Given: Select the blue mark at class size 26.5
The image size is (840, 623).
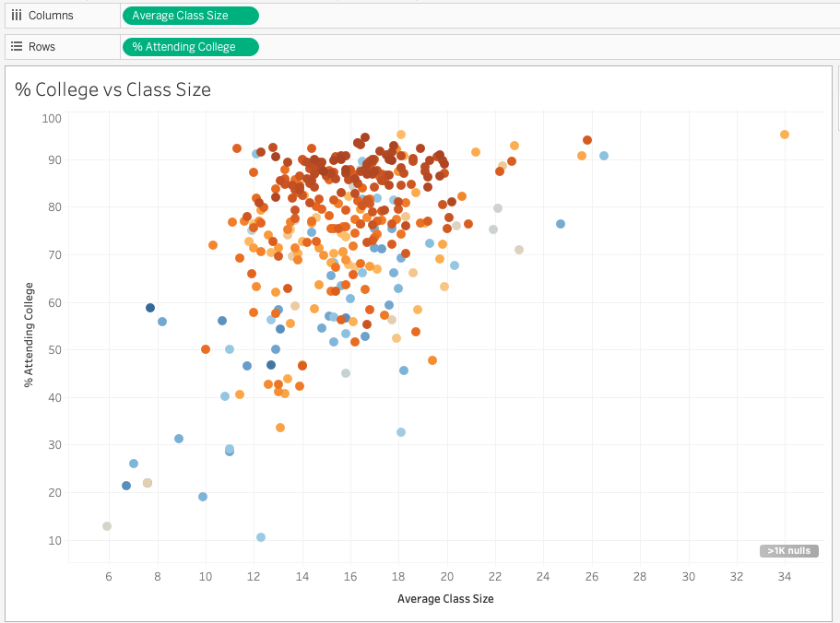Looking at the screenshot, I should coord(604,156).
